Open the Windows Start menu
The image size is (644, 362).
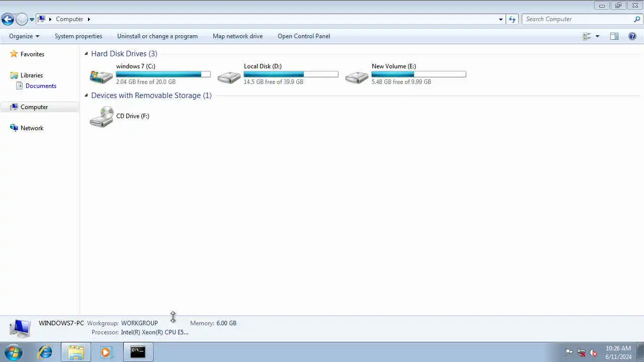(x=13, y=352)
